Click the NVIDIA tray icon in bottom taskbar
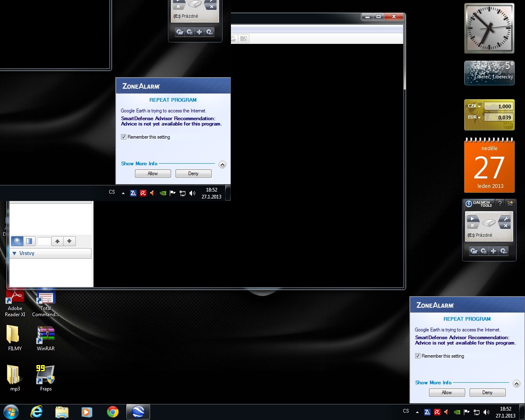525x420 pixels. click(x=457, y=412)
